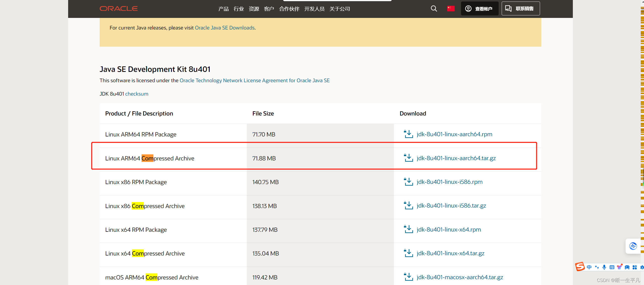
Task: Click the Sogou input method S logo
Action: (x=580, y=267)
